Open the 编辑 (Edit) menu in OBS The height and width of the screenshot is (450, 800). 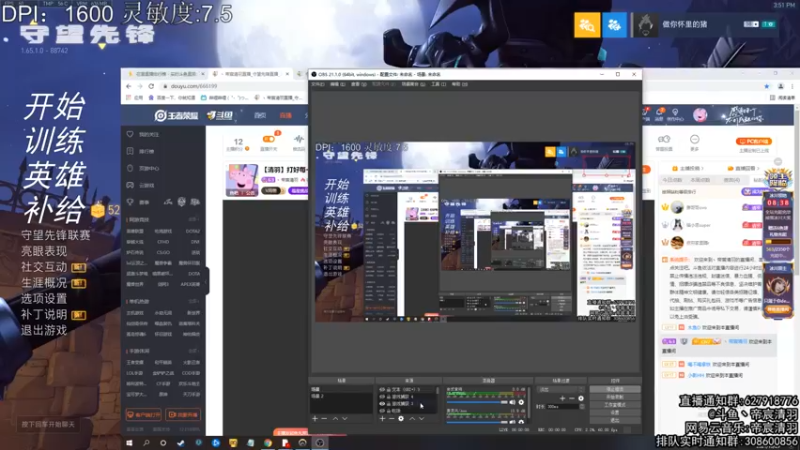pyautogui.click(x=337, y=84)
